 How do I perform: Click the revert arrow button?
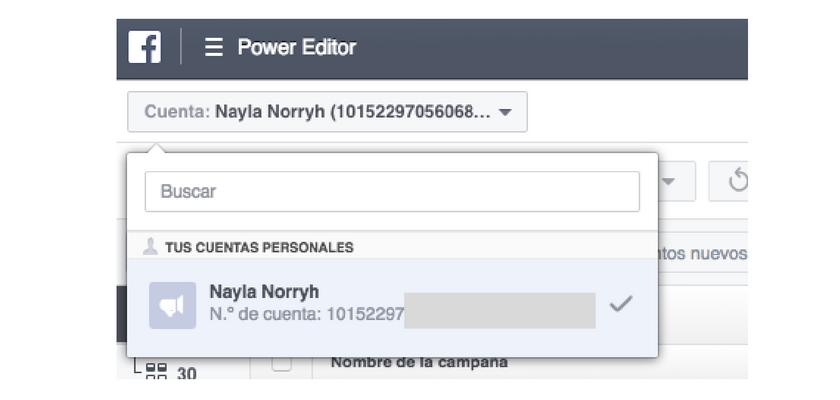730,181
